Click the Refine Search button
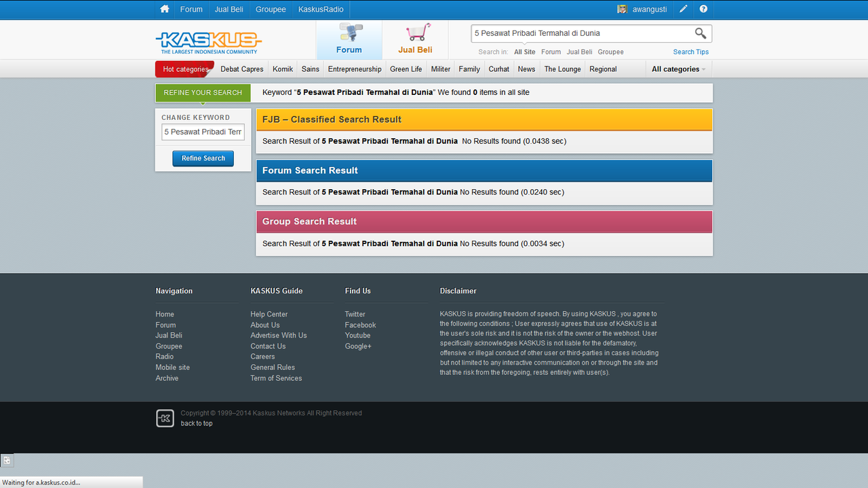Screen dimensions: 868x488 203,158
